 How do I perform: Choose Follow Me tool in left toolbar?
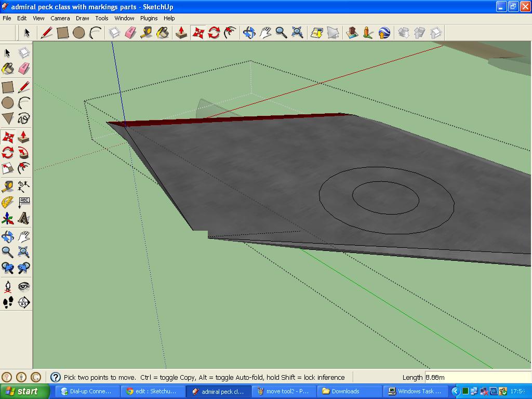coord(24,153)
